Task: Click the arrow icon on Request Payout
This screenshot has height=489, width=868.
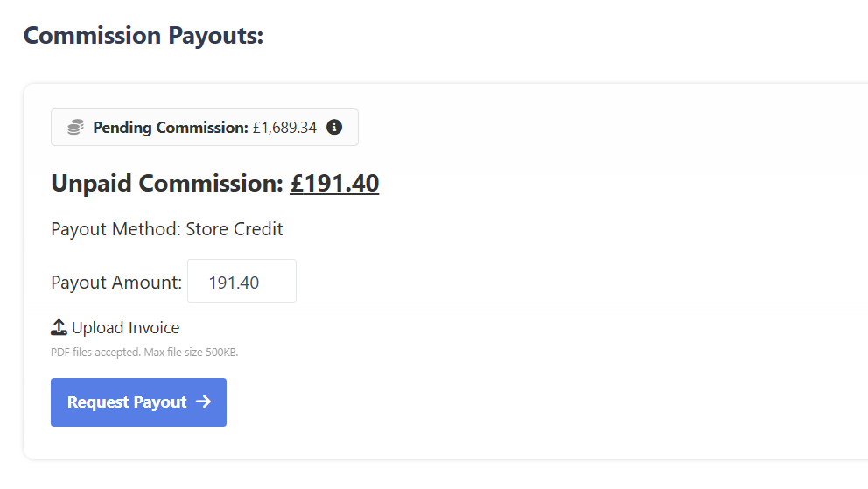Action: pos(203,402)
